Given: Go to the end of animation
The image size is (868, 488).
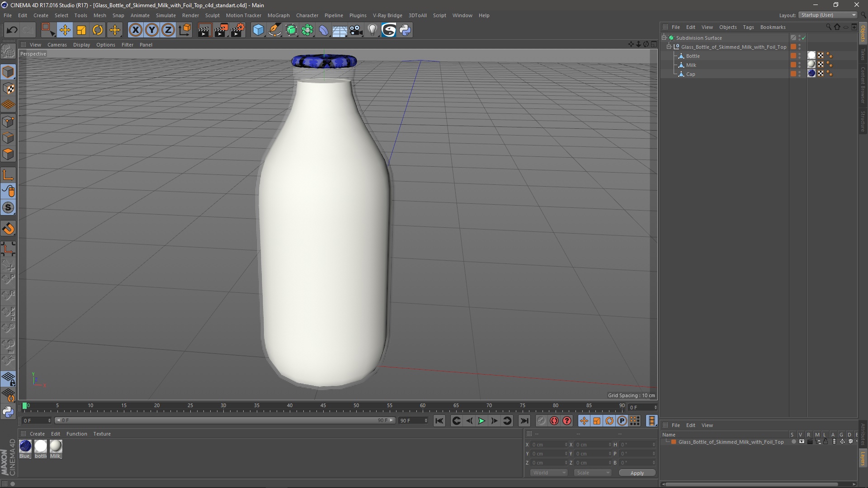Looking at the screenshot, I should (524, 421).
